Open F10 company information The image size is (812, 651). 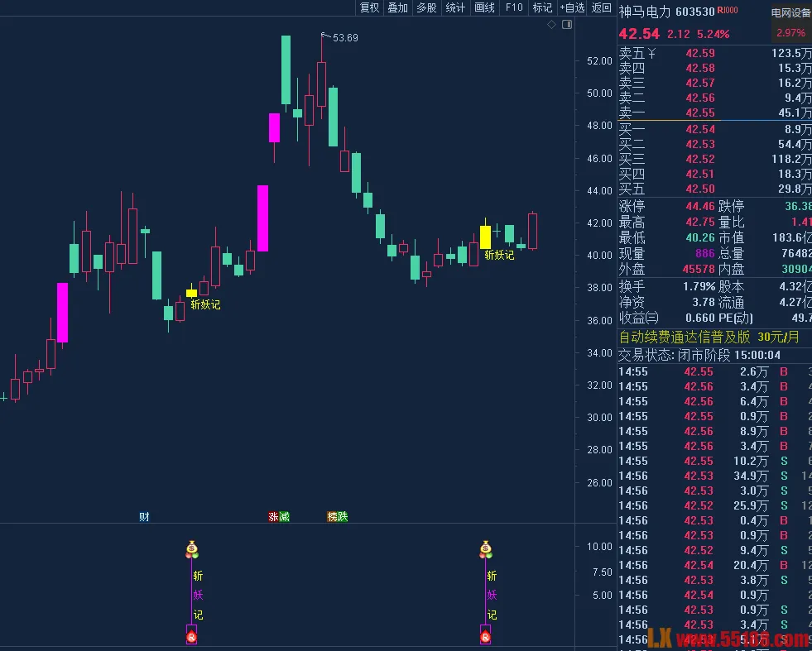514,7
